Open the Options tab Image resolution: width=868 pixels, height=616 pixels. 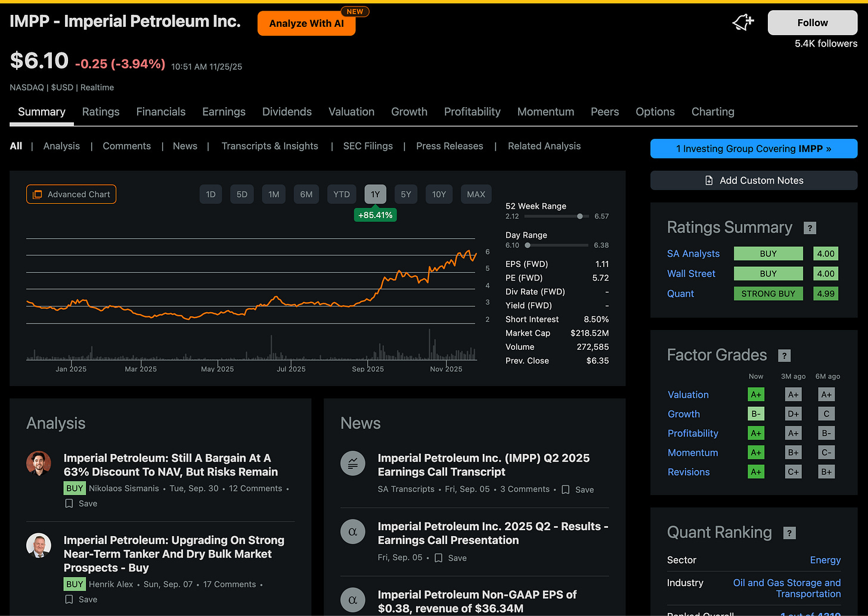click(655, 112)
